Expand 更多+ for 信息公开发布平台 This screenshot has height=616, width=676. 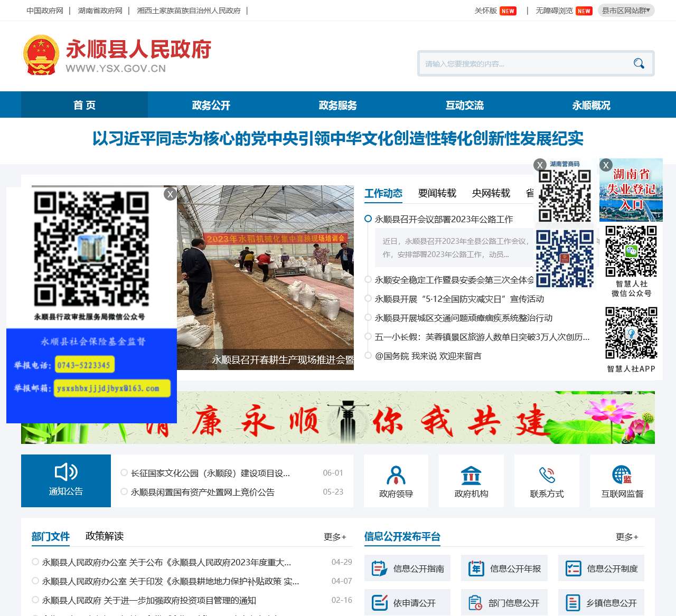click(x=627, y=537)
